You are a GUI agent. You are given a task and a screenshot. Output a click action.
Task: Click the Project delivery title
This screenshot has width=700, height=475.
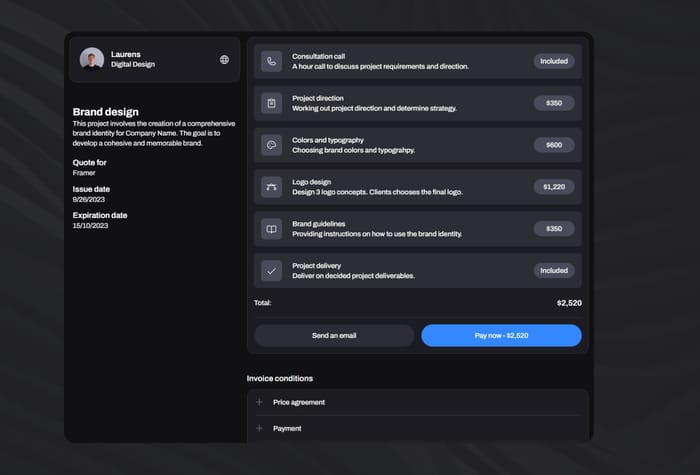coord(317,266)
